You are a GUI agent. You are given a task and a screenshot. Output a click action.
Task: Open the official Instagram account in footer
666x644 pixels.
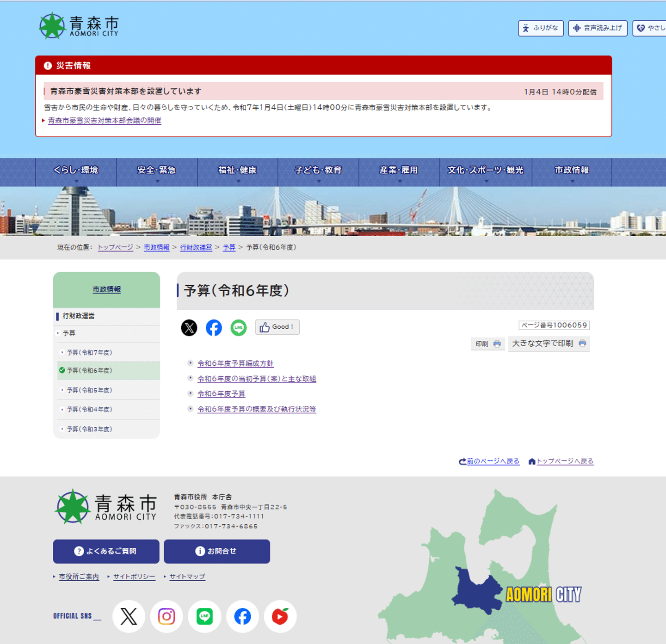pyautogui.click(x=166, y=616)
